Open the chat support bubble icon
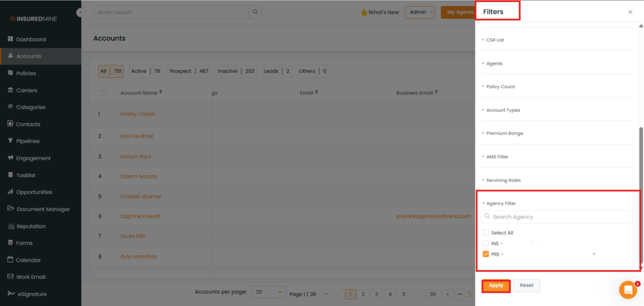The image size is (644, 306). (628, 290)
